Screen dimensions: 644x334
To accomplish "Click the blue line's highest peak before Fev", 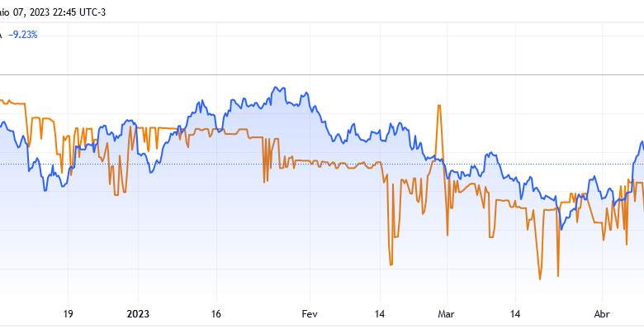I will click(x=276, y=88).
